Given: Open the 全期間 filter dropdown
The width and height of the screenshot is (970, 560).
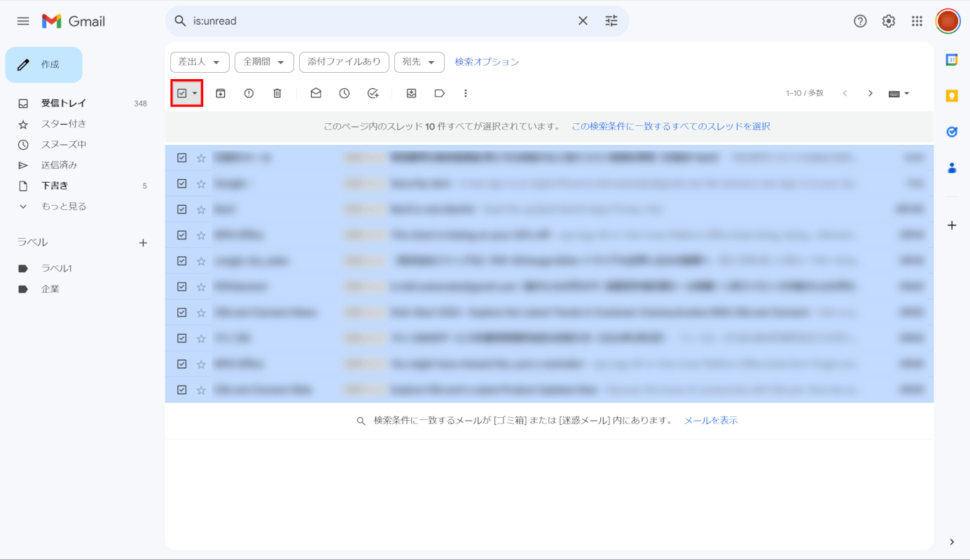Looking at the screenshot, I should point(264,62).
